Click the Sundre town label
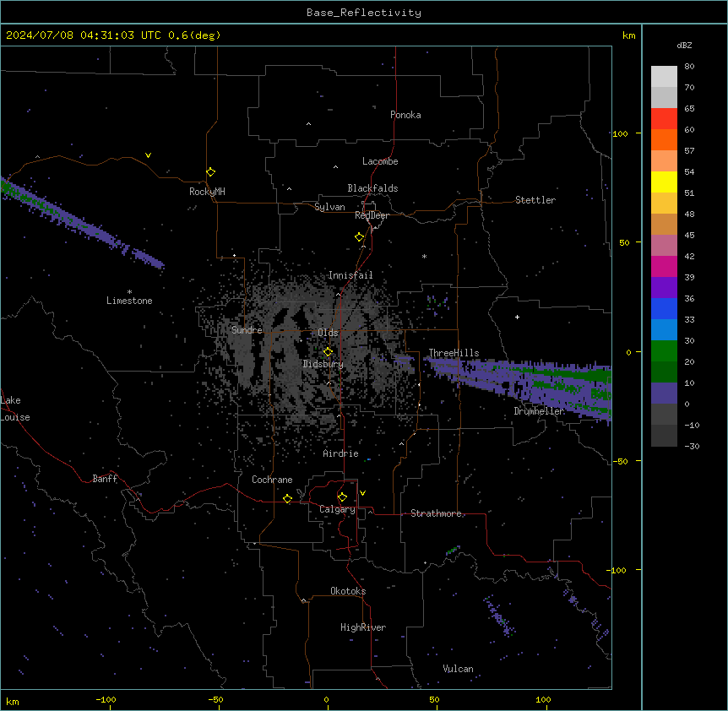728x711 pixels. (x=247, y=330)
